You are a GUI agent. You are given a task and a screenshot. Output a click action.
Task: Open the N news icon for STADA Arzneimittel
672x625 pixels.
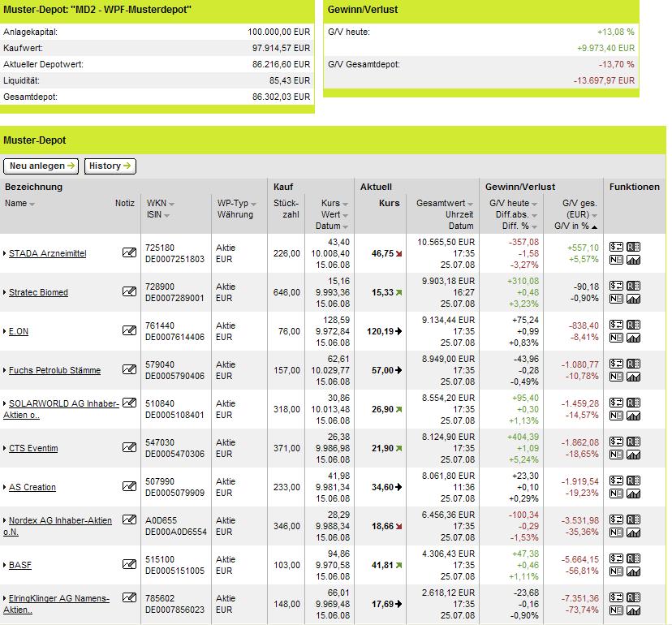click(616, 260)
